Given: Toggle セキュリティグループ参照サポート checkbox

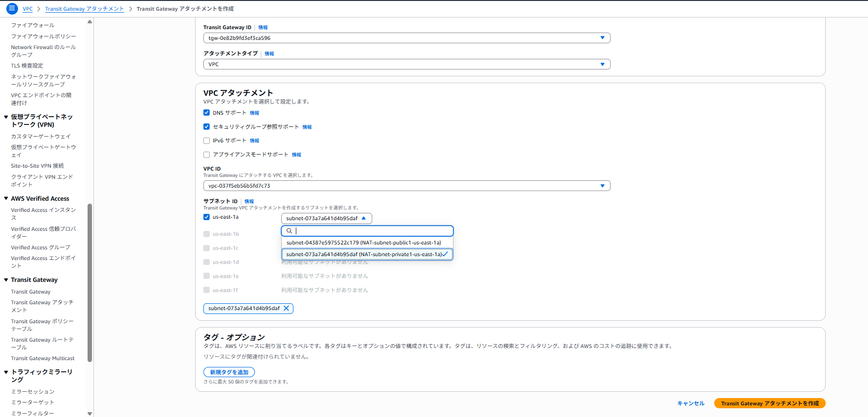Looking at the screenshot, I should point(206,126).
